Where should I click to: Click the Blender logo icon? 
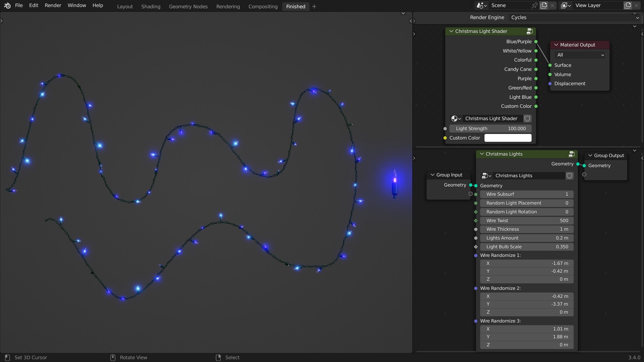point(7,5)
